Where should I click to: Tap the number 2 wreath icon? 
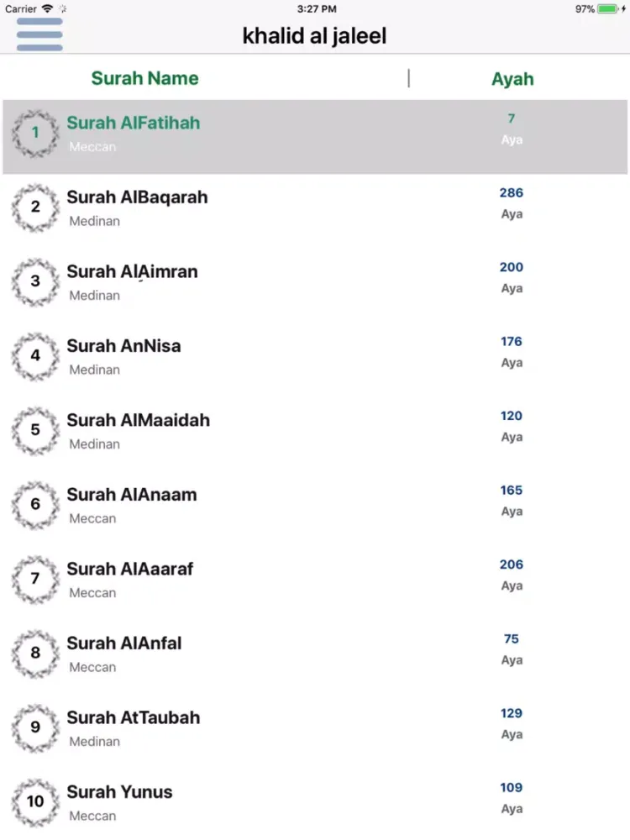pyautogui.click(x=35, y=207)
